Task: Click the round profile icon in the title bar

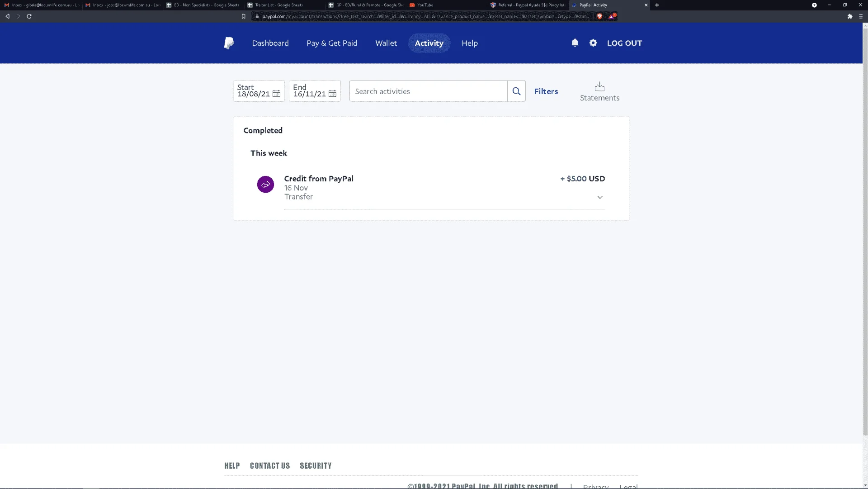Action: click(x=814, y=5)
